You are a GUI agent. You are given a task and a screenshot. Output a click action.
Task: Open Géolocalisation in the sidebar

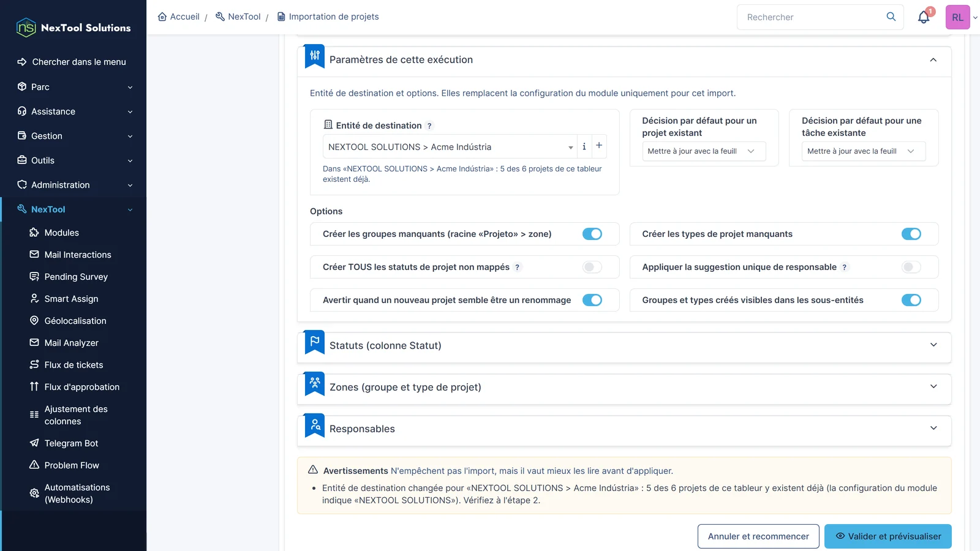click(75, 321)
